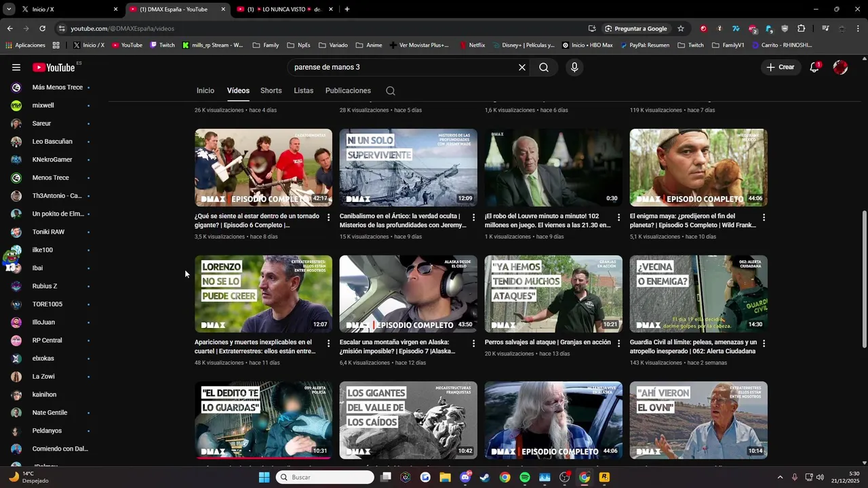Screen dimensions: 868x488
Task: Open the Variado bookmarks folder
Action: point(332,45)
